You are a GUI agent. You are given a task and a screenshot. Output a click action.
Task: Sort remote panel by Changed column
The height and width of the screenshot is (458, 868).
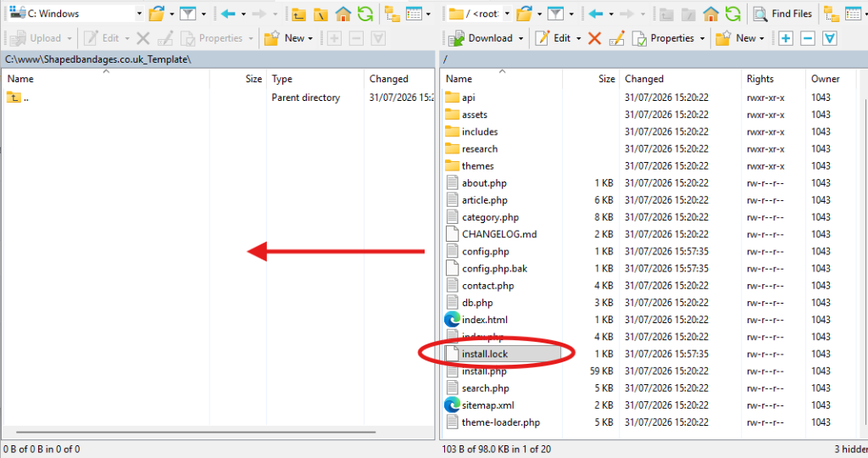pyautogui.click(x=680, y=79)
